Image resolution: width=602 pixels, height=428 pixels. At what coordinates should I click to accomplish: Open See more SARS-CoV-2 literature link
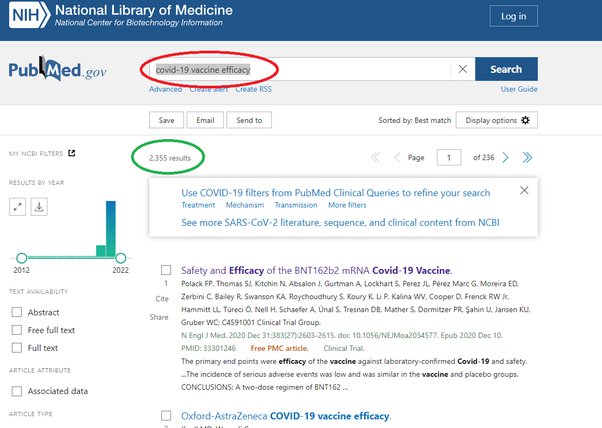pyautogui.click(x=340, y=223)
